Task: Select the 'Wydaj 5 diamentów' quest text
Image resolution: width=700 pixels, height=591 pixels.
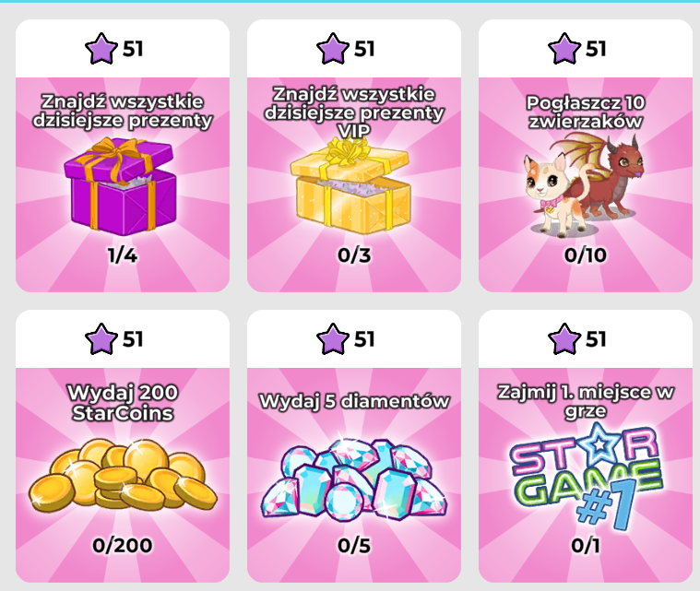Action: [354, 401]
